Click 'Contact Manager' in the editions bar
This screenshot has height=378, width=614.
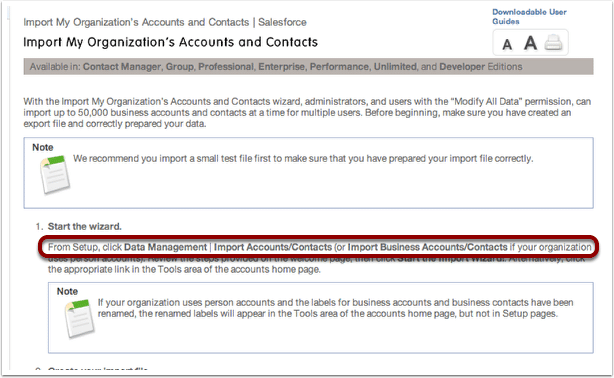tap(122, 67)
